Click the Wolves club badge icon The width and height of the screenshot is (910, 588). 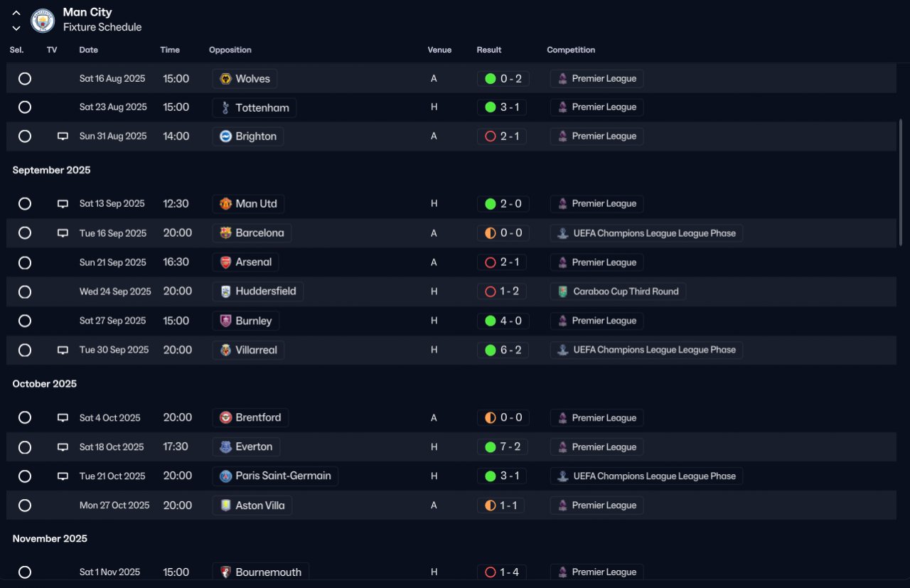coord(226,79)
